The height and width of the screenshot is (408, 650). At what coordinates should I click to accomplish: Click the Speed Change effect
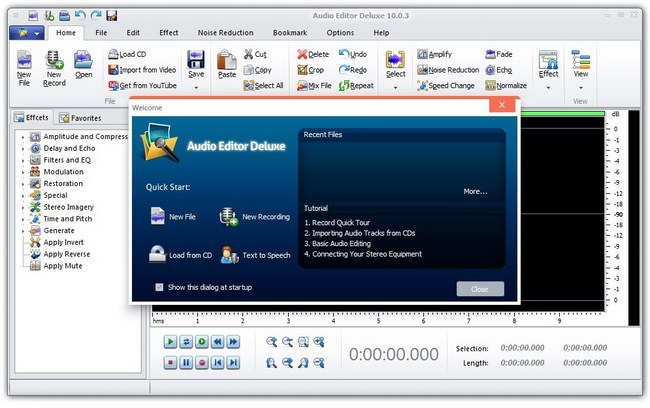point(446,85)
